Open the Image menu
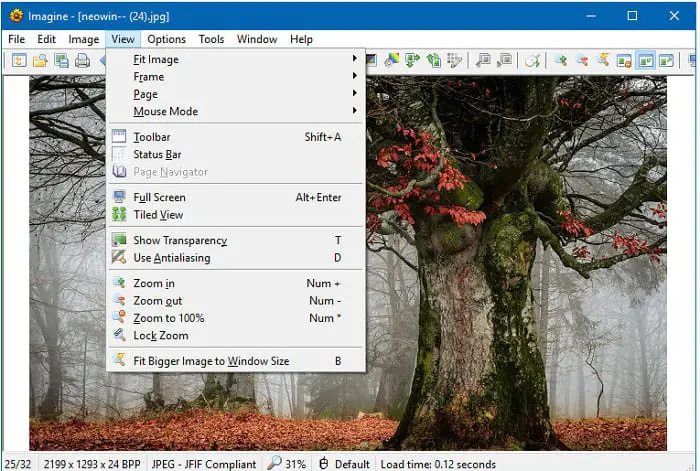Viewport: 700px width, 471px height. pos(83,39)
